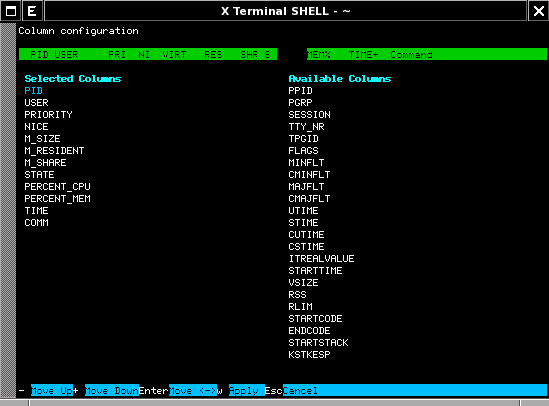Close the X Terminal window

click(x=538, y=11)
